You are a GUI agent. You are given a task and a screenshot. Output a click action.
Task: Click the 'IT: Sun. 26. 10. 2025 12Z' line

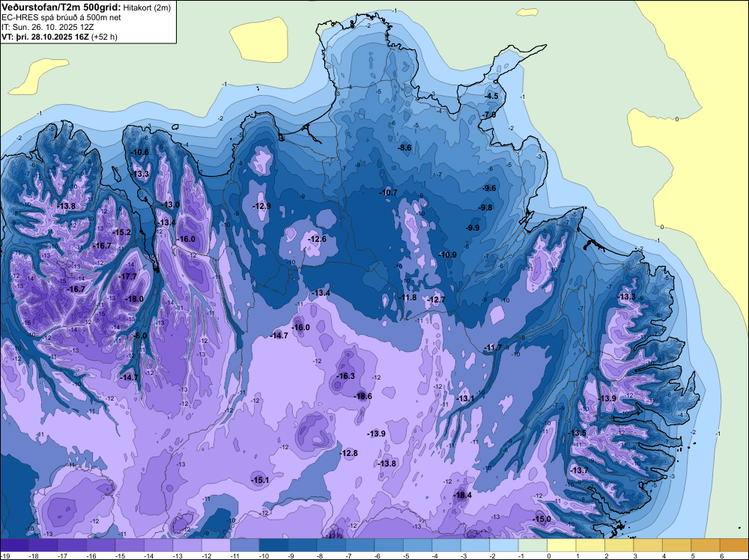click(x=48, y=27)
